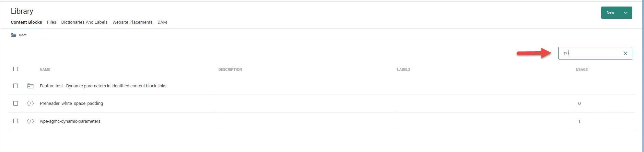Click code icon next to Preheader_white_space_padding

point(30,104)
